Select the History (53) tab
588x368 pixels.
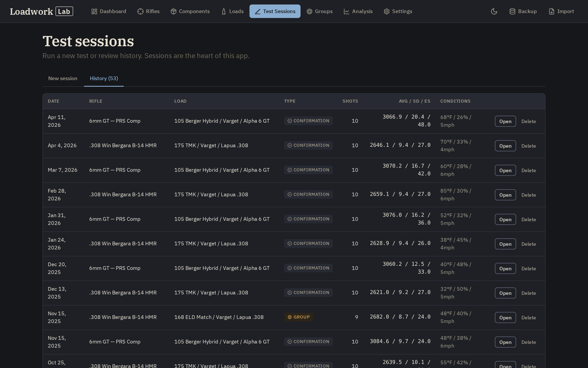click(x=104, y=78)
